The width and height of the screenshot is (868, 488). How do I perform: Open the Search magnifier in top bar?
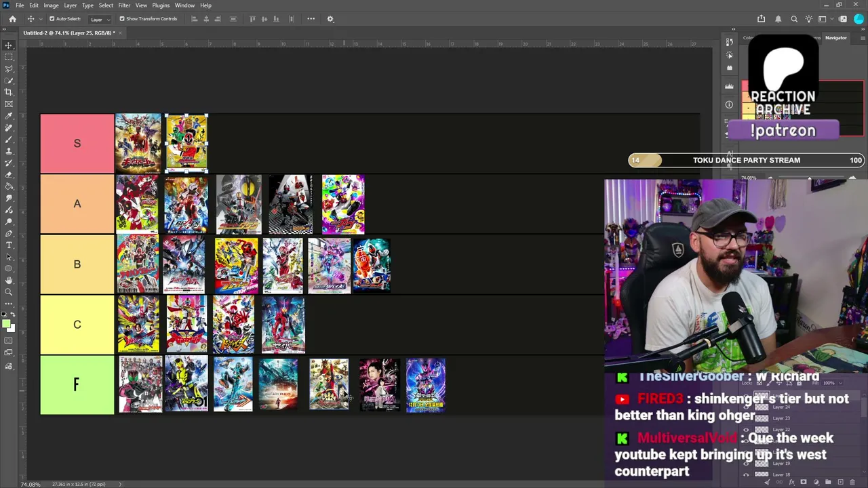794,19
